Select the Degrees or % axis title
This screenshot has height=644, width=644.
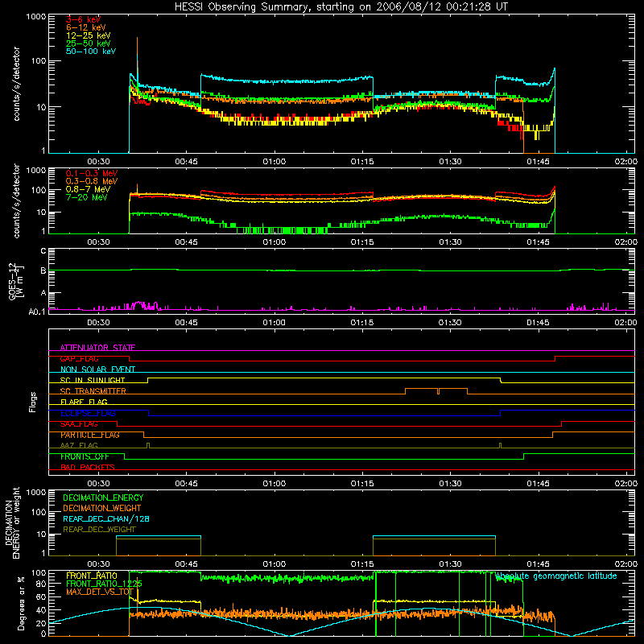click(21, 603)
